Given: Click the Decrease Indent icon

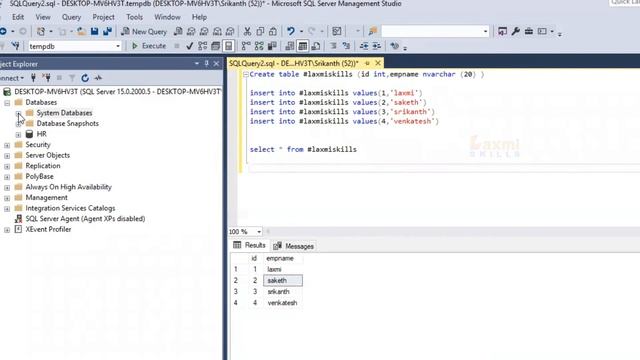Looking at the screenshot, I should tap(364, 46).
